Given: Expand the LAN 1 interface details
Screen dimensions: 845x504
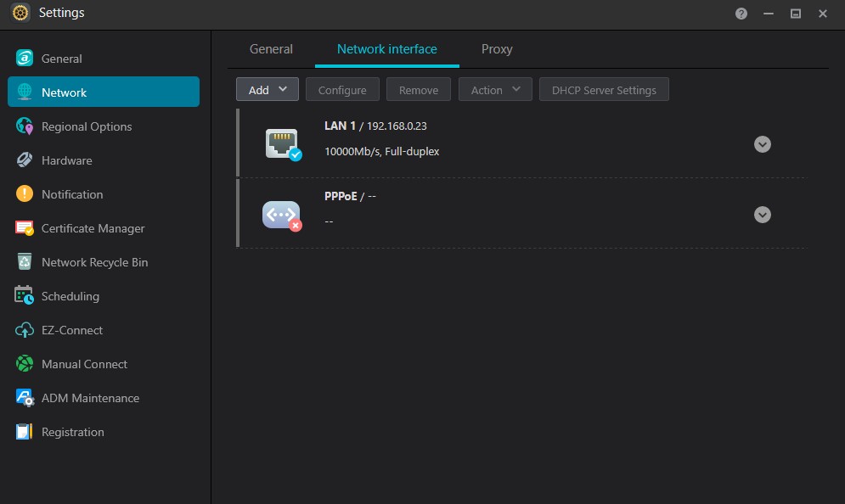Looking at the screenshot, I should pyautogui.click(x=762, y=144).
